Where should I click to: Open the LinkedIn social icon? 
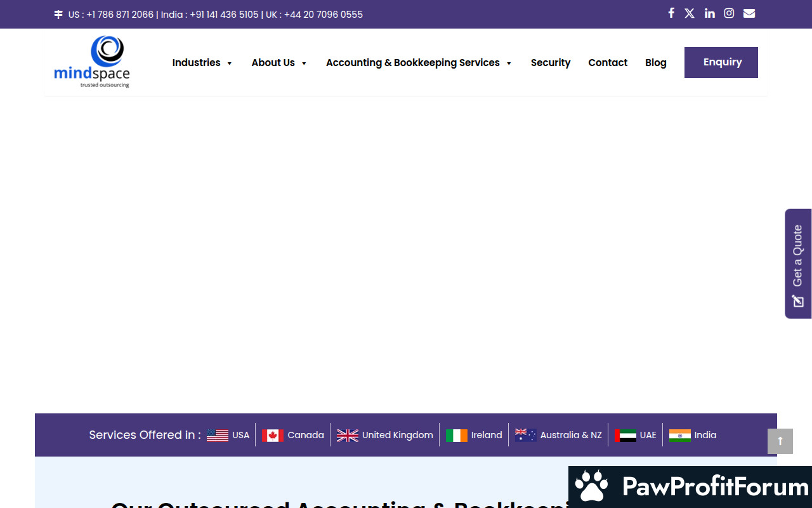[x=709, y=13]
